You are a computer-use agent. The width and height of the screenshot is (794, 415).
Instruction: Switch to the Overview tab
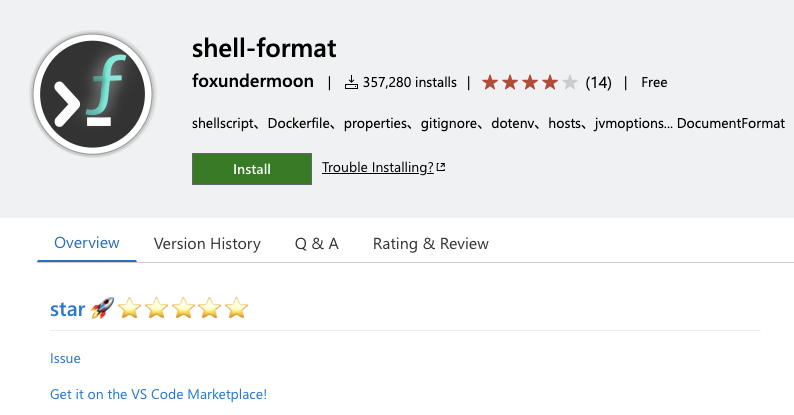click(87, 243)
